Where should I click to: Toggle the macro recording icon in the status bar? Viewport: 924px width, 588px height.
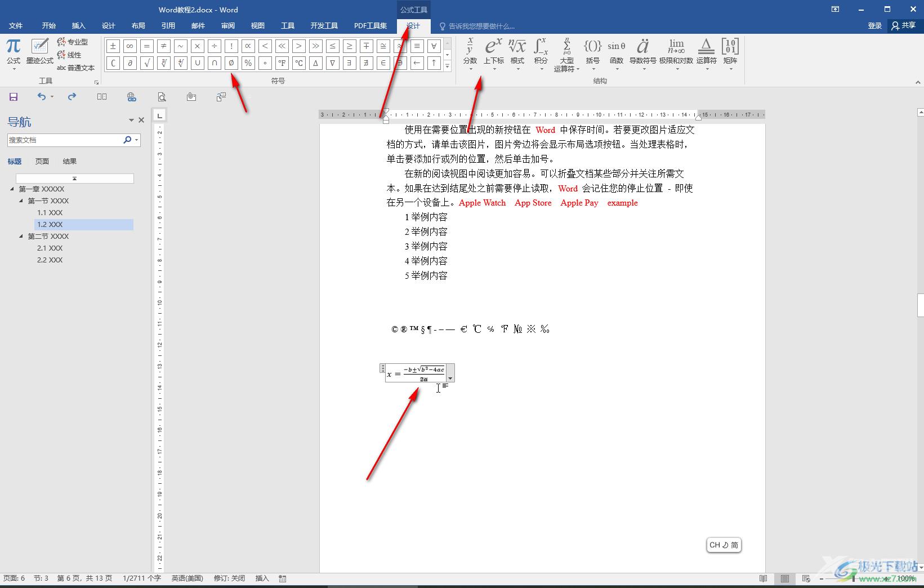(283, 578)
